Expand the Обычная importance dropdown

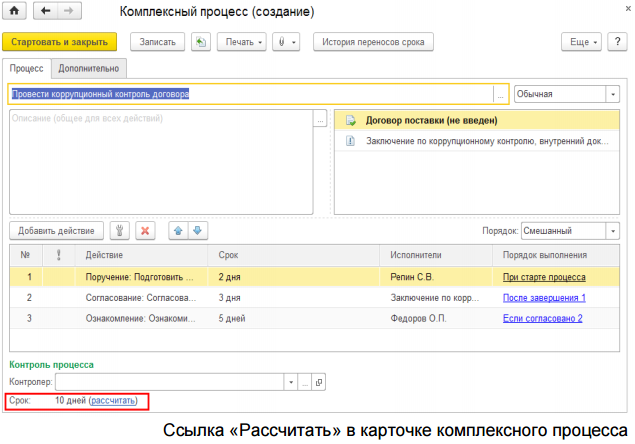tap(613, 94)
